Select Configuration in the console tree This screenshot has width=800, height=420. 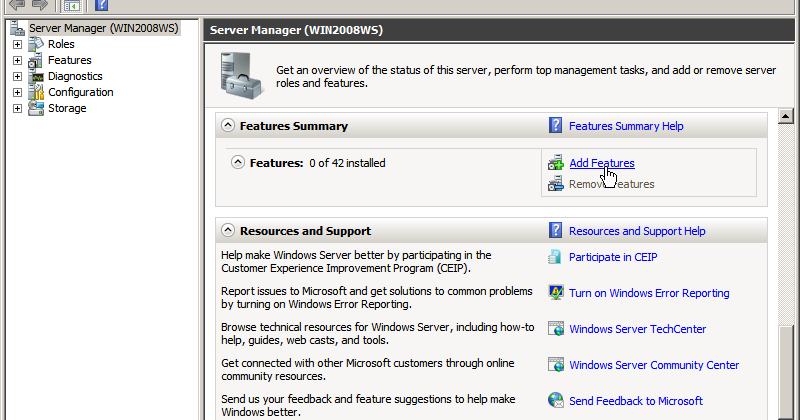[x=81, y=92]
